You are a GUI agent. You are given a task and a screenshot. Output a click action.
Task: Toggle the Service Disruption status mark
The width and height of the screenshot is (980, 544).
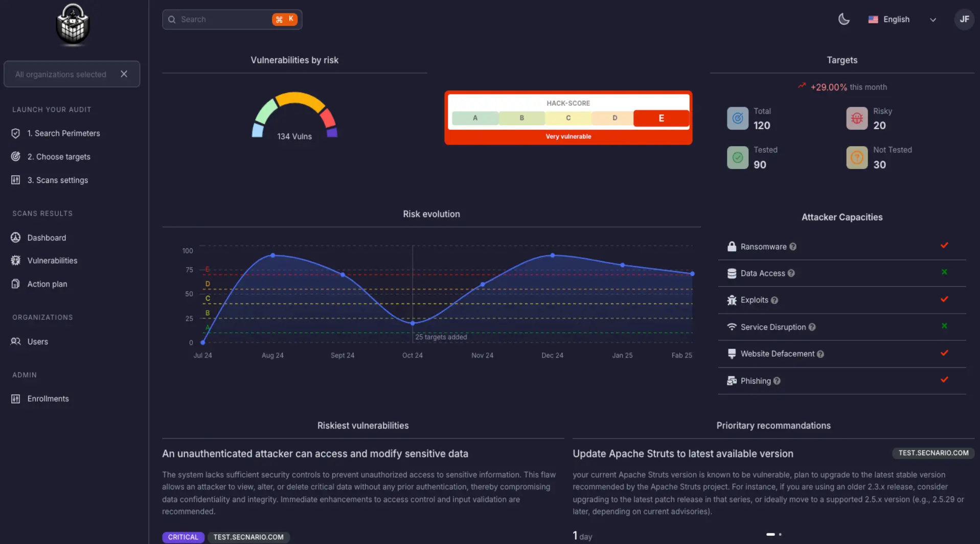(x=944, y=327)
